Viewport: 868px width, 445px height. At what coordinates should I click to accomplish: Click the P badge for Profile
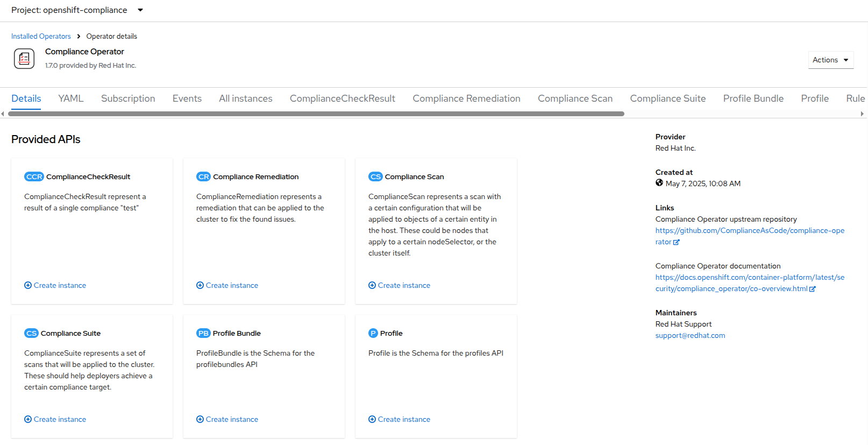coord(373,333)
